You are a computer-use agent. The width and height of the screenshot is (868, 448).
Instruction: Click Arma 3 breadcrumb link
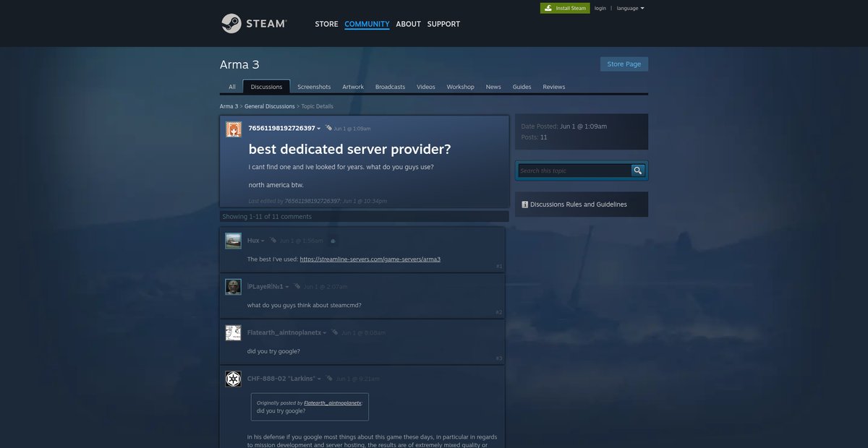[229, 106]
